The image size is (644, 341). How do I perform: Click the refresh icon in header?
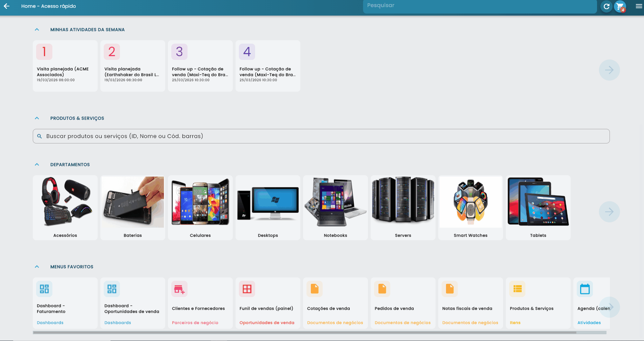(606, 6)
